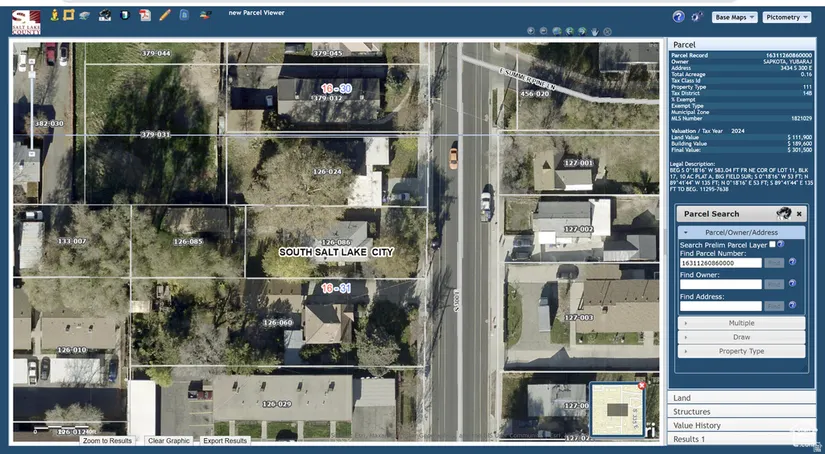Click the blue help question mark
The image size is (825, 454).
tap(678, 17)
